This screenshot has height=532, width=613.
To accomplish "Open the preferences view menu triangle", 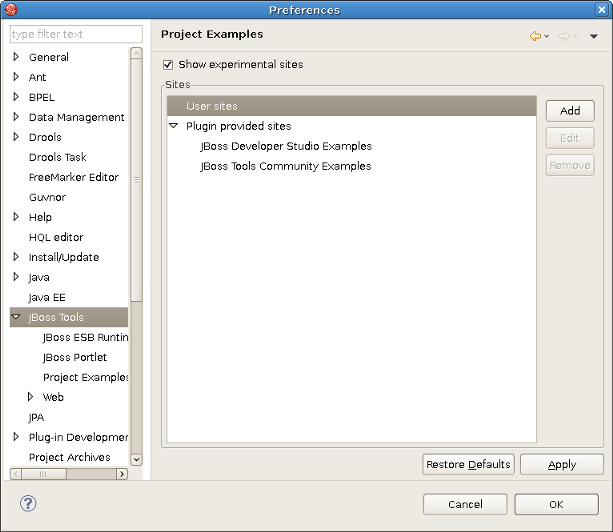I will pyautogui.click(x=593, y=37).
